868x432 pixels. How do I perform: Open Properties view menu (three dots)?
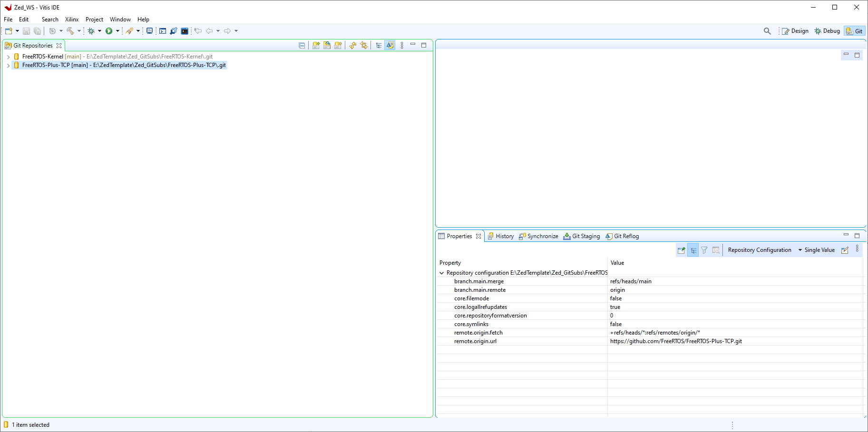tap(857, 249)
